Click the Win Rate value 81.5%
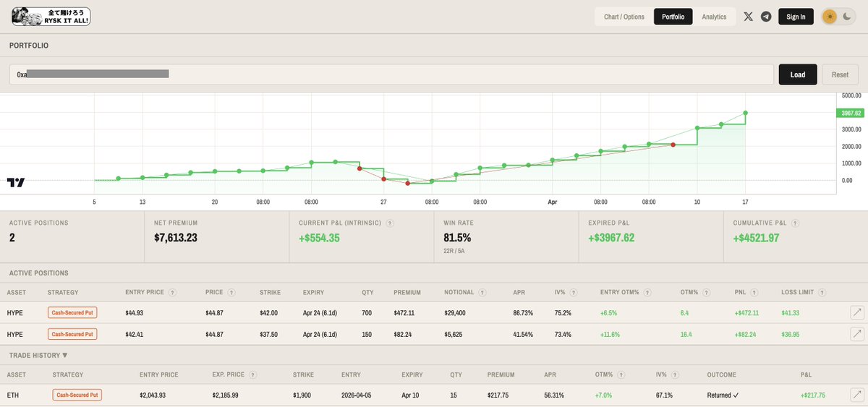This screenshot has height=407, width=868. [457, 237]
